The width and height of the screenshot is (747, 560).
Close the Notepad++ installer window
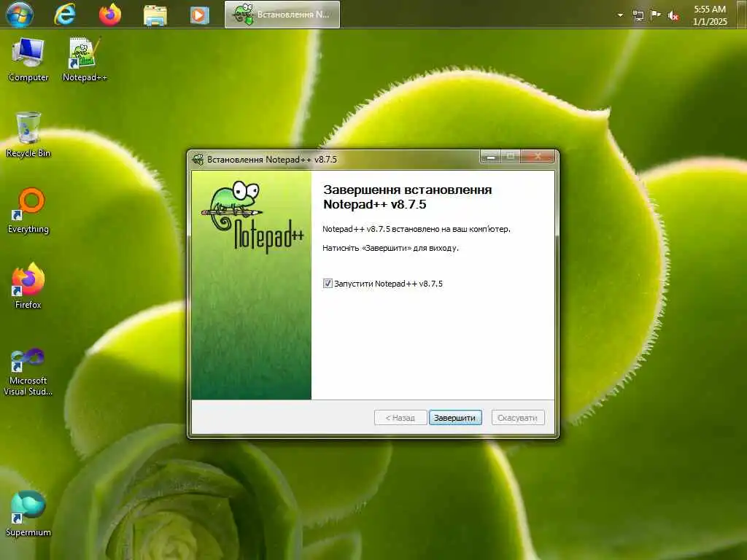(538, 156)
